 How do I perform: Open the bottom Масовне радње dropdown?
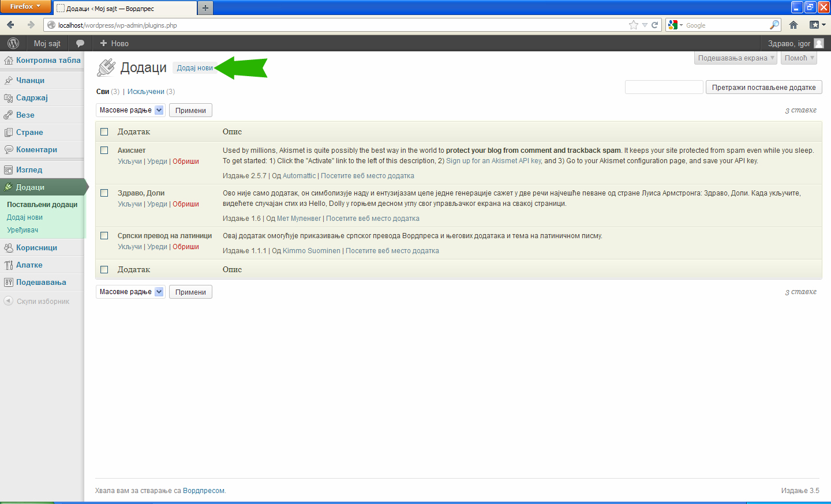pyautogui.click(x=130, y=292)
